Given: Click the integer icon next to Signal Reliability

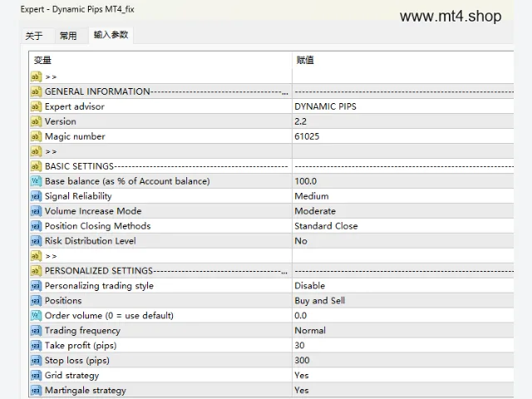Looking at the screenshot, I should (36, 196).
